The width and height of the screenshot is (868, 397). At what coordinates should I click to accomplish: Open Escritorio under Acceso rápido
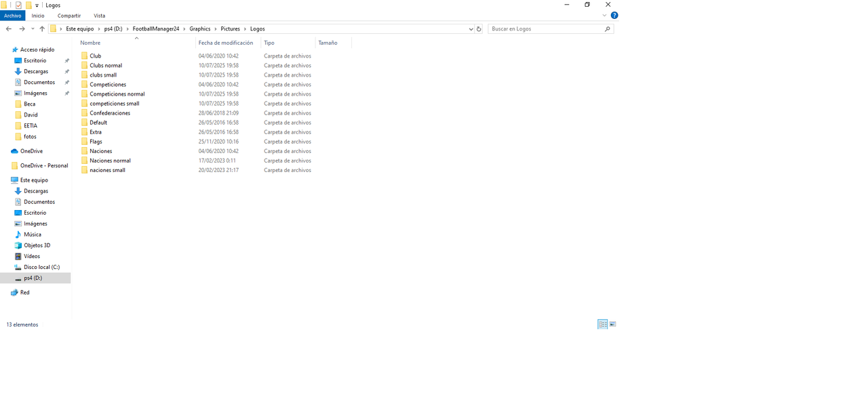[x=35, y=60]
